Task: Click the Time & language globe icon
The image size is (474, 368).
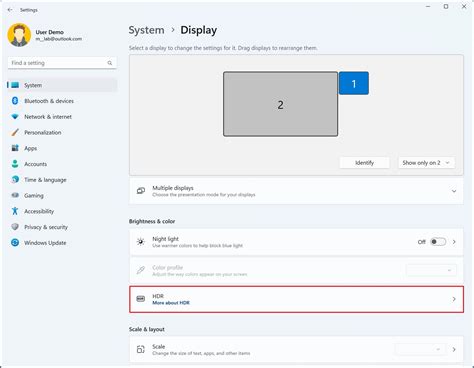Action: [x=15, y=179]
